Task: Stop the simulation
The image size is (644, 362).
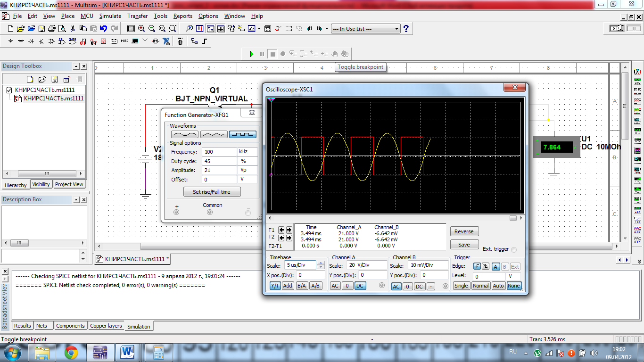Action: (272, 54)
